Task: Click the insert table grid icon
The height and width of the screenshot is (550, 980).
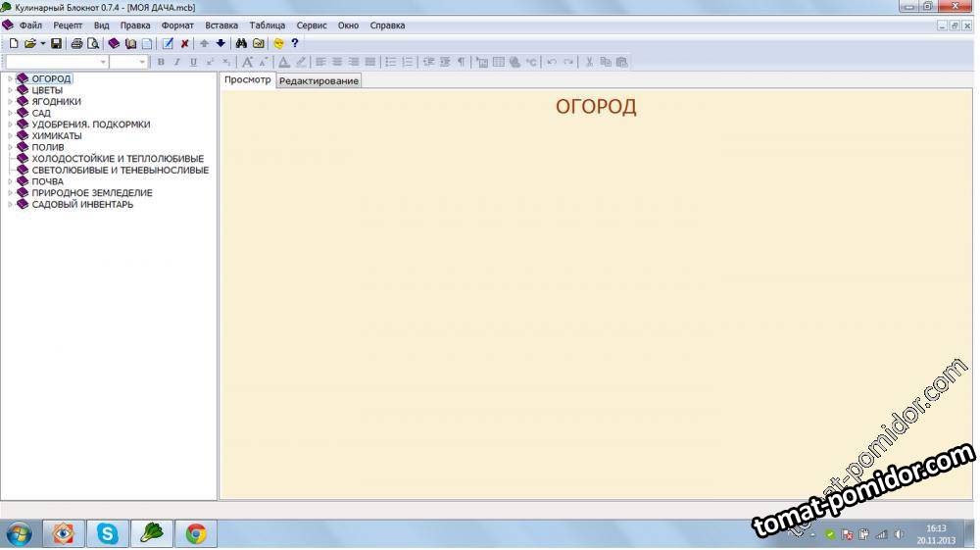Action: click(x=498, y=62)
